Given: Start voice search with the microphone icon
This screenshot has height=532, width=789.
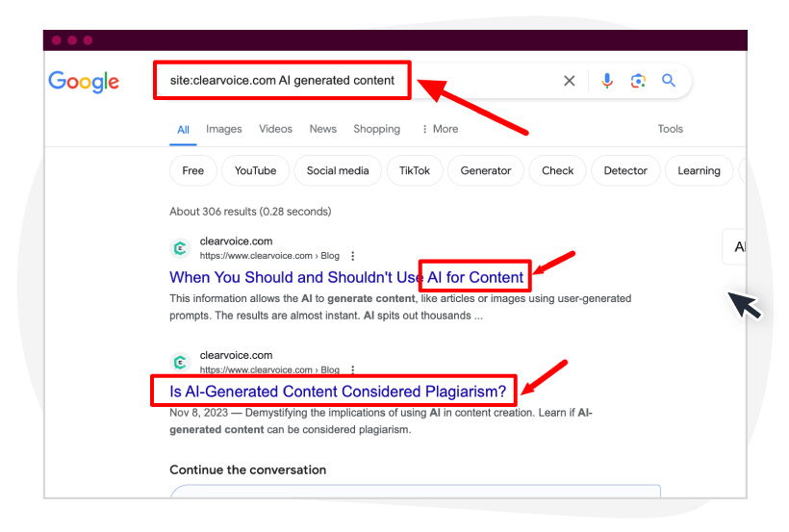Looking at the screenshot, I should tap(607, 81).
